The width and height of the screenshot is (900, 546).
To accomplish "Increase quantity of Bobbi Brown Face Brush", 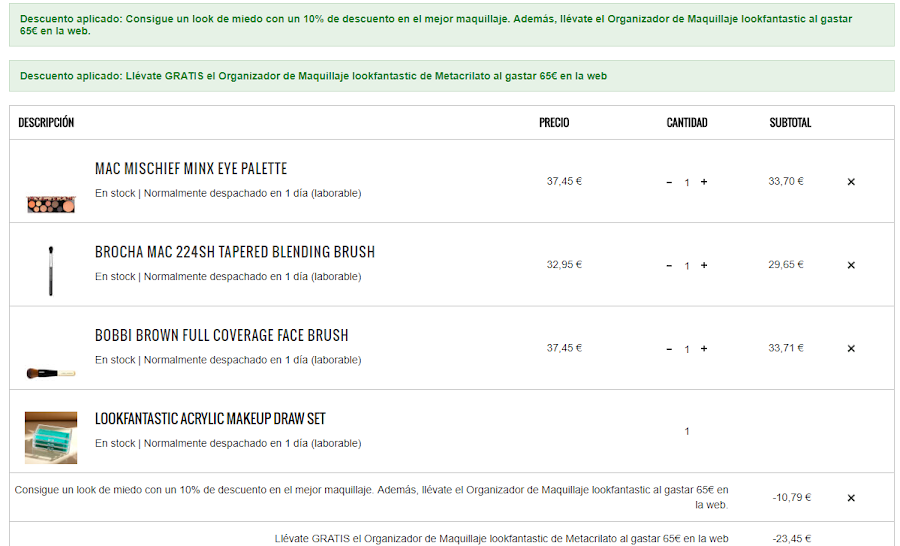I will (x=704, y=348).
